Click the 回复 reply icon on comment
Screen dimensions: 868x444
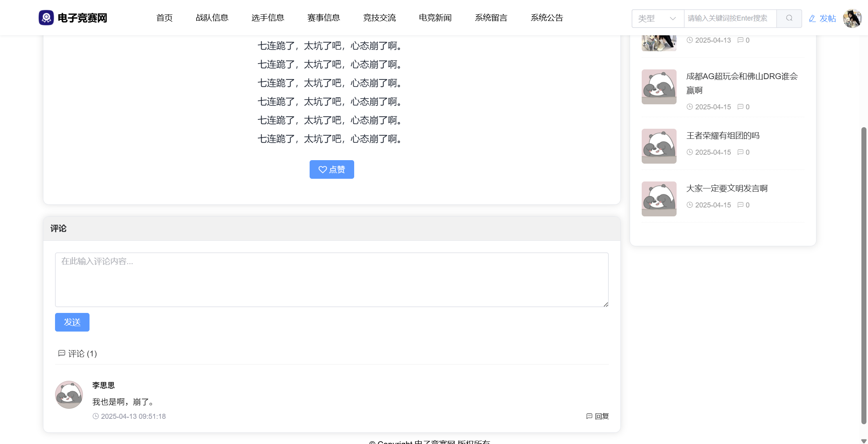(x=589, y=416)
